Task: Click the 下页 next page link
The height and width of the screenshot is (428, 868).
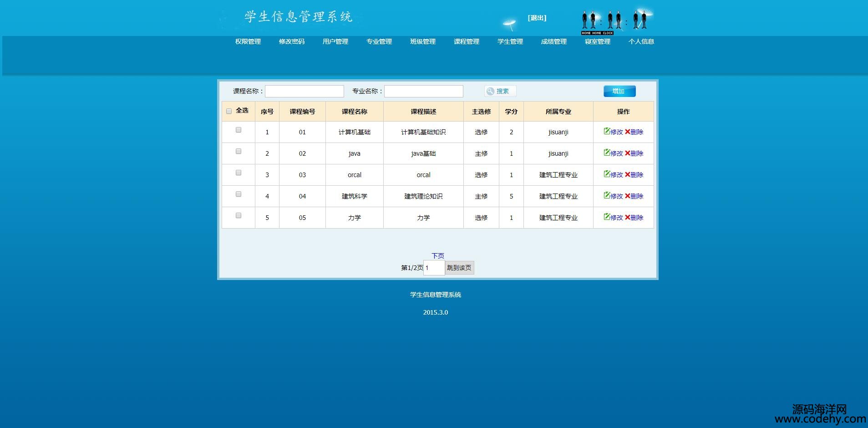Action: click(x=438, y=256)
